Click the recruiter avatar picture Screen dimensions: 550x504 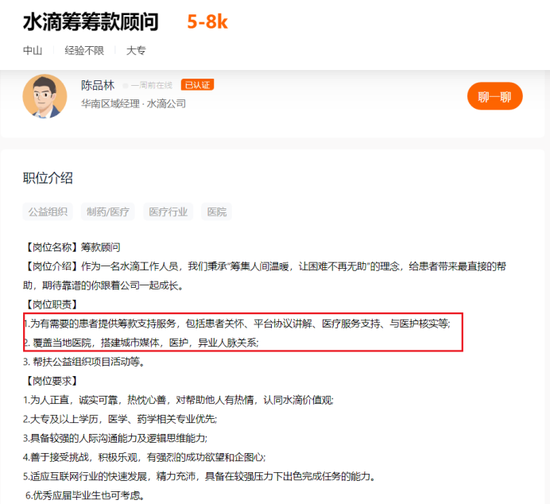pos(45,96)
